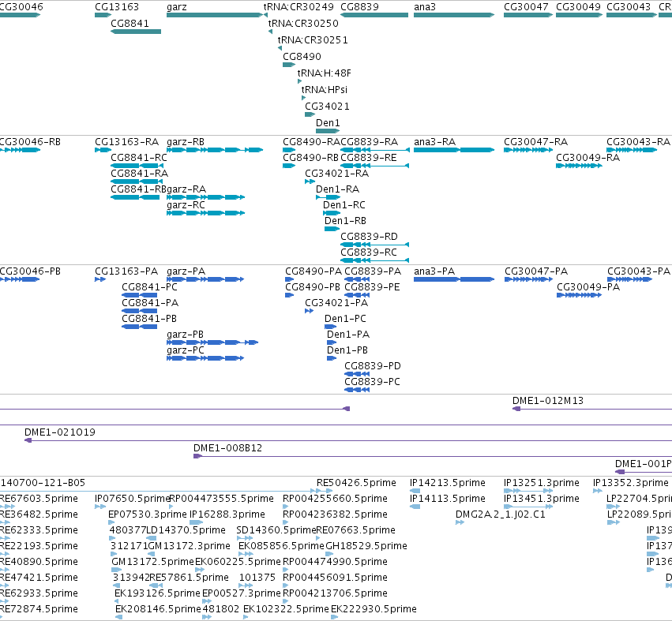This screenshot has height=621, width=672.
Task: Select the GH18529.5prime EST label
Action: point(366,546)
